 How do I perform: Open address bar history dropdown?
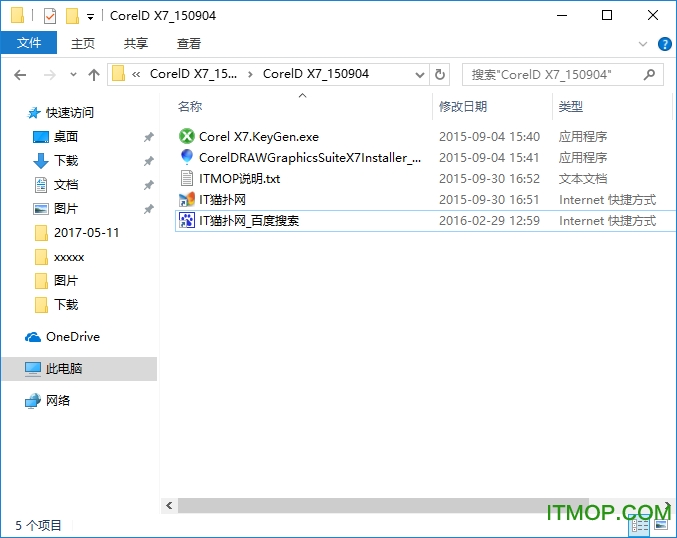pos(419,75)
